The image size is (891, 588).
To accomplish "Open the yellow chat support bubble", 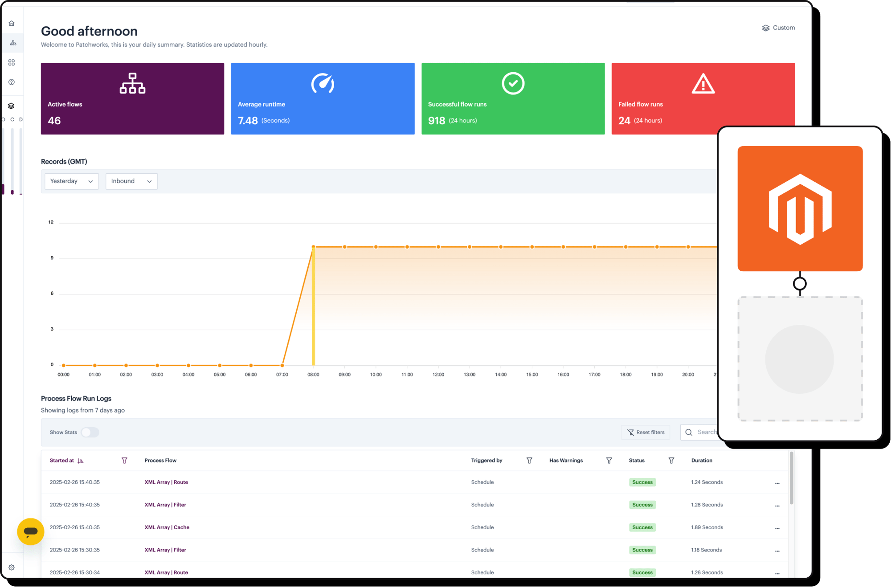I will (x=30, y=531).
